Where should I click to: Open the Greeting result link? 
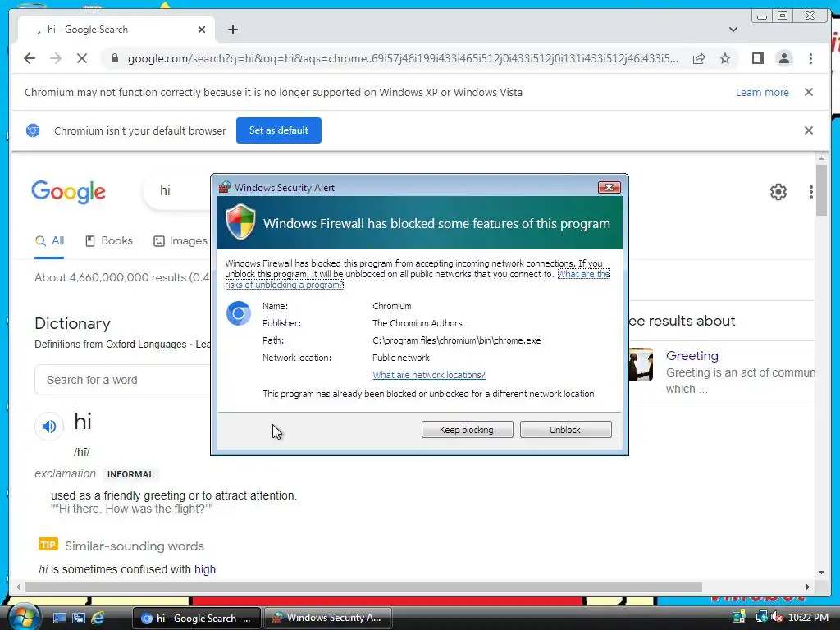[x=692, y=356]
